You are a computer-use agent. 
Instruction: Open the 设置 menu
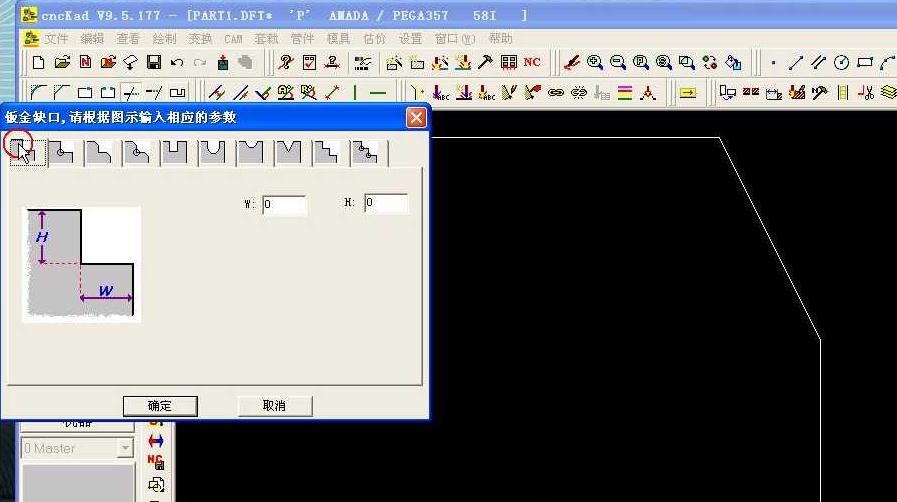[x=410, y=38]
